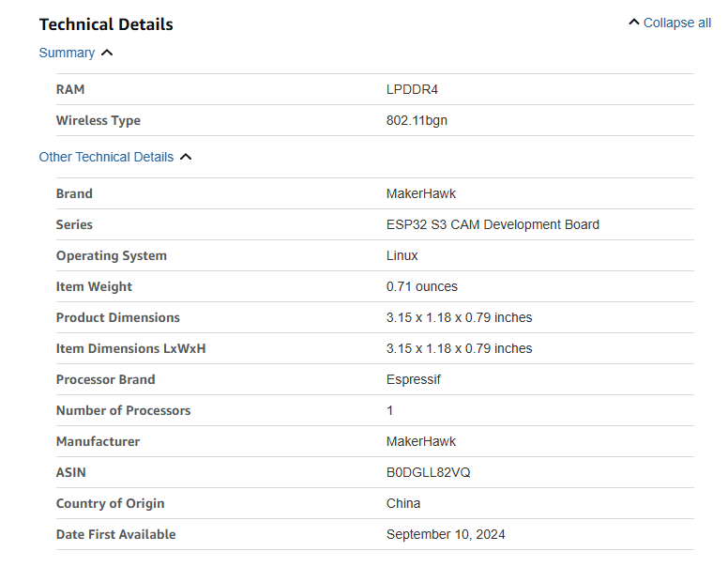Select the Series label
This screenshot has width=728, height=567.
[x=74, y=224]
